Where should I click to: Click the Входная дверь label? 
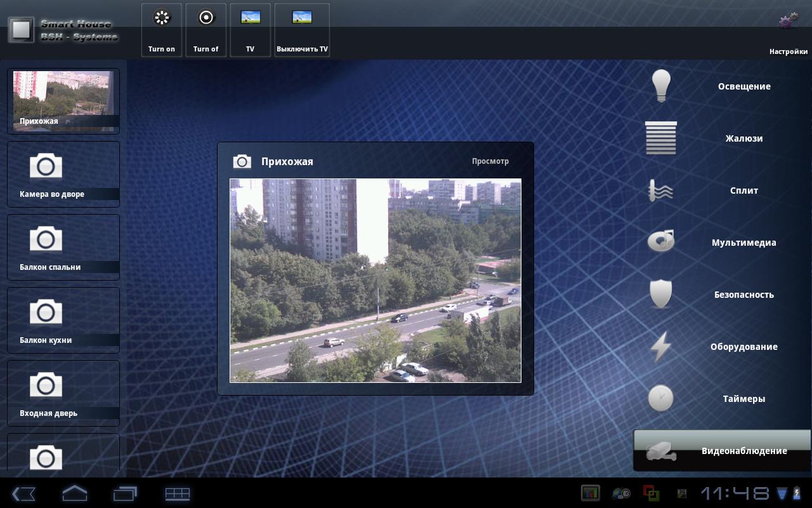[48, 413]
